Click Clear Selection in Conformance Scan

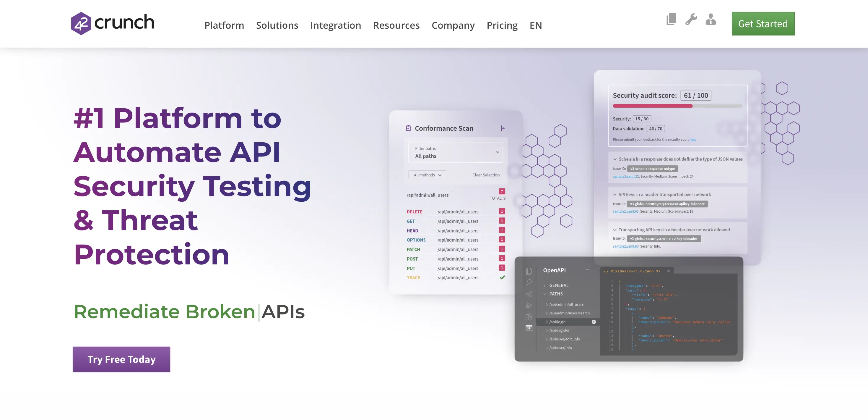(x=486, y=175)
